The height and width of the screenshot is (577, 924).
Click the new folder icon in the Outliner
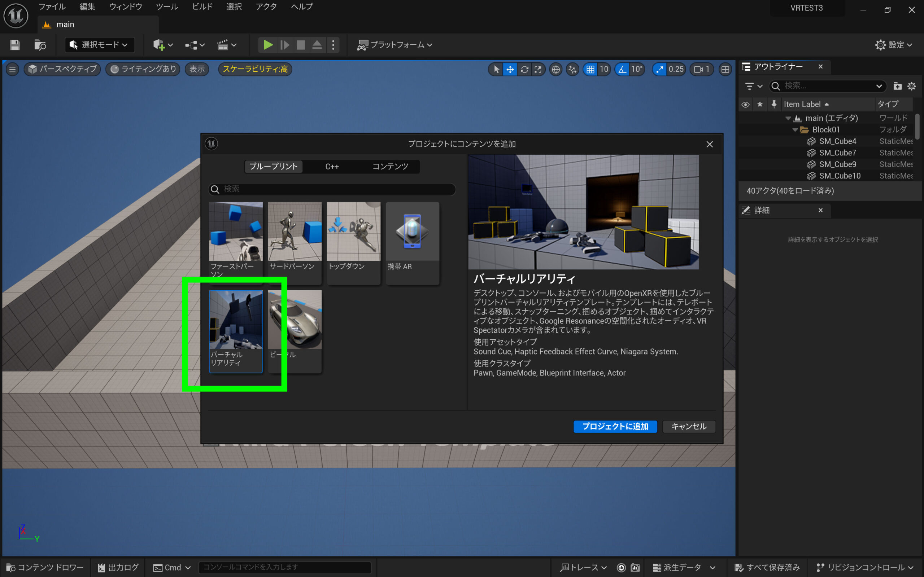pyautogui.click(x=897, y=86)
